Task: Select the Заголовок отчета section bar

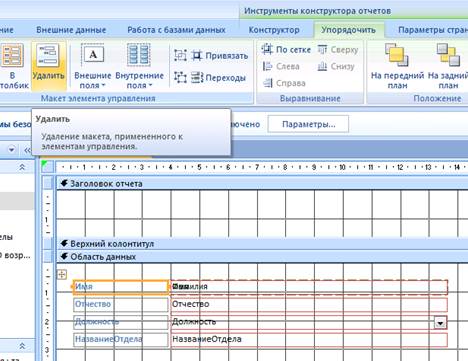Action: pos(262,183)
